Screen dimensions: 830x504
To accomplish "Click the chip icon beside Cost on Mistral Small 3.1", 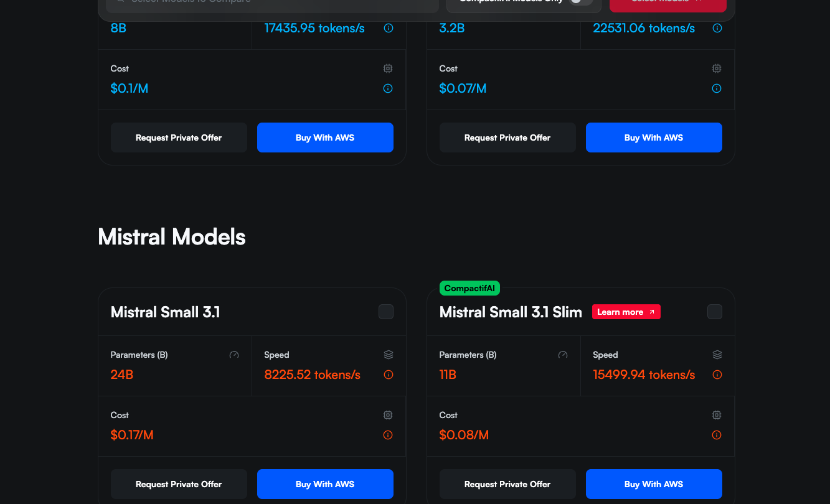I will click(388, 415).
